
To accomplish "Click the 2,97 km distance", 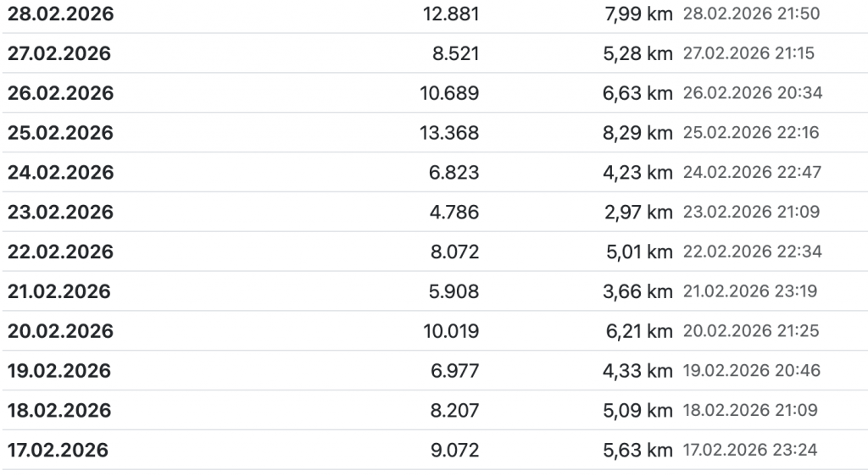I will click(x=638, y=212).
